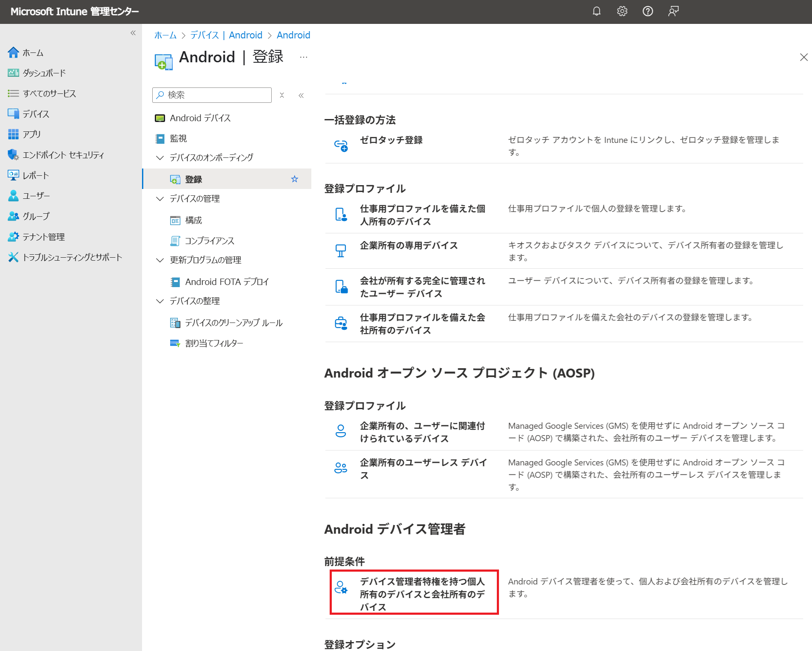
Task: Collapse デバイスのオンボーディング section
Action: tap(160, 158)
